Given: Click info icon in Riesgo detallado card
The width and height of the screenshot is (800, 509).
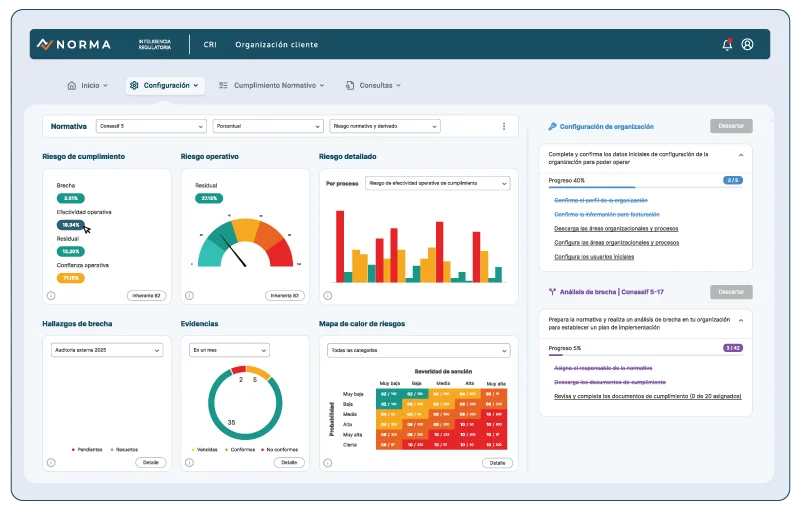Looking at the screenshot, I should (328, 295).
